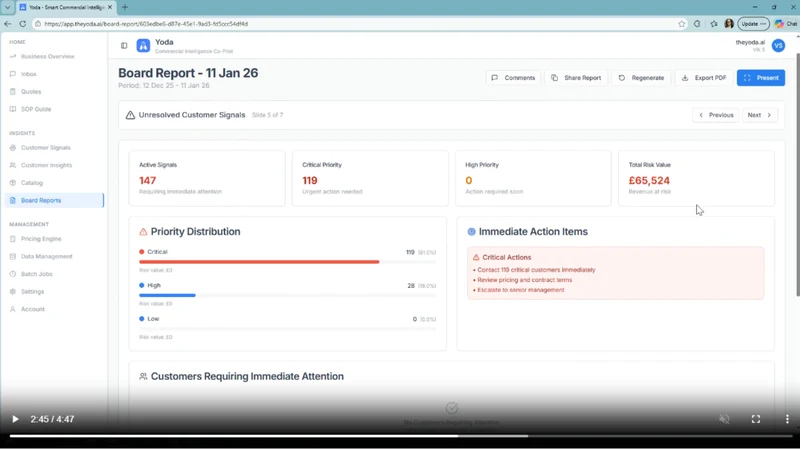Click the Critical priority progress bar
800x450 pixels.
tap(287, 262)
